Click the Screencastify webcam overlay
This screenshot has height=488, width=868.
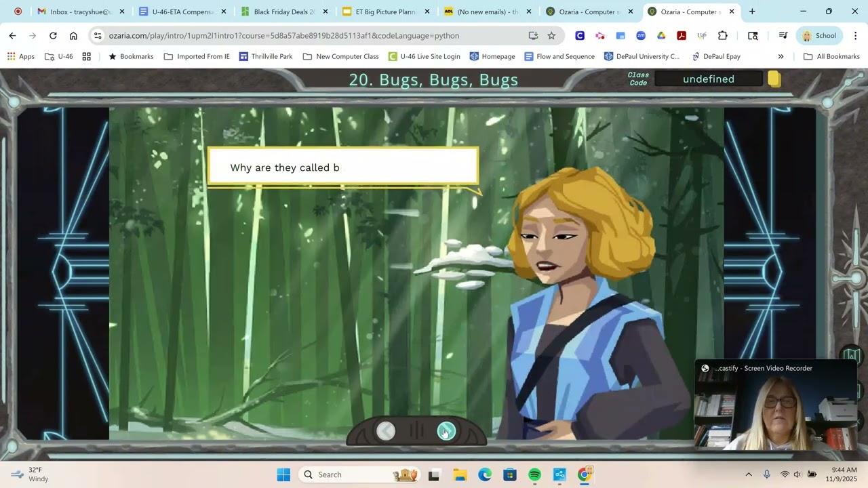pos(776,405)
